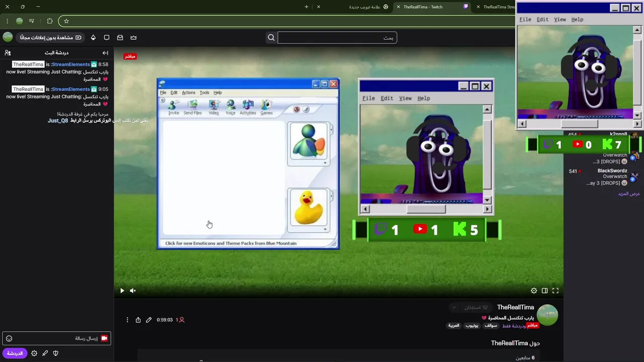This screenshot has height=362, width=644.
Task: Click the TheReallTima channel avatar
Action: coord(547,315)
